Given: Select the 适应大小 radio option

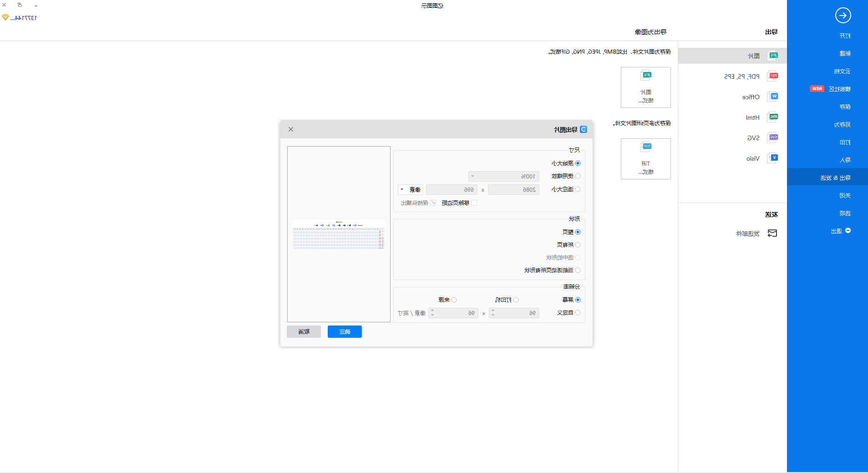Looking at the screenshot, I should click(578, 189).
